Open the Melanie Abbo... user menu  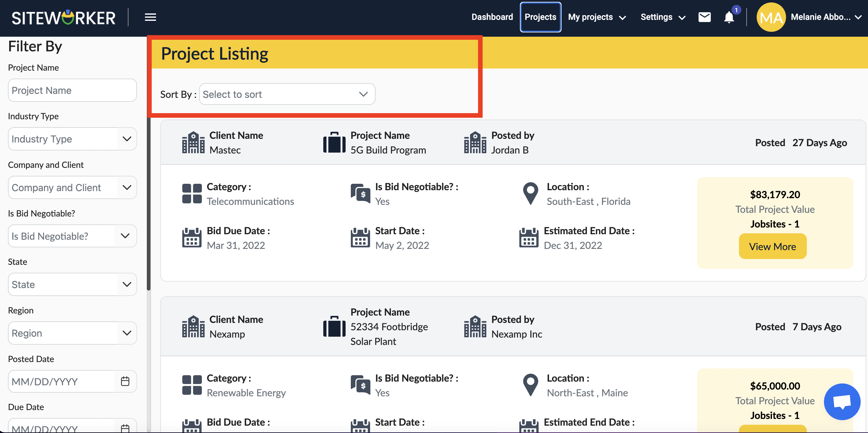[826, 17]
